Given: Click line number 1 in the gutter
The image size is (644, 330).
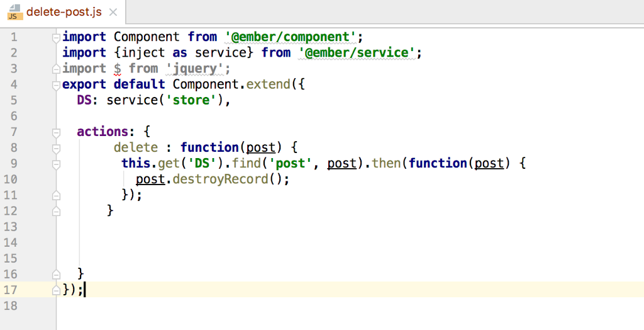Looking at the screenshot, I should (x=14, y=37).
